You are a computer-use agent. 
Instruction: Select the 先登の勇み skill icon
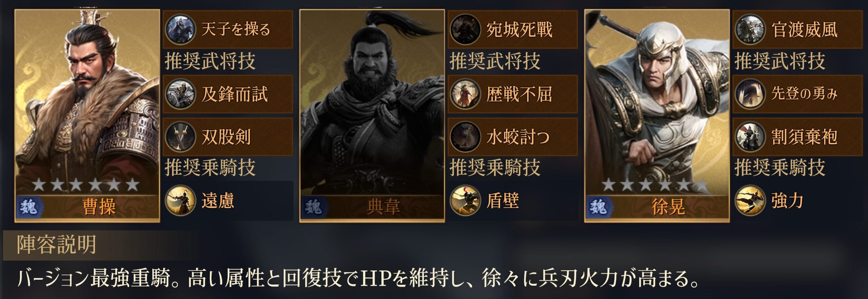point(750,94)
